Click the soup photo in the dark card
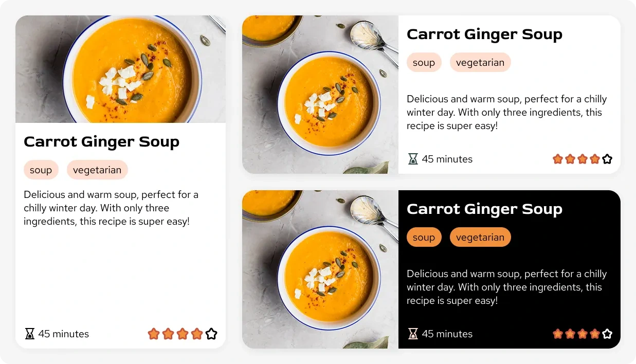 (x=320, y=269)
